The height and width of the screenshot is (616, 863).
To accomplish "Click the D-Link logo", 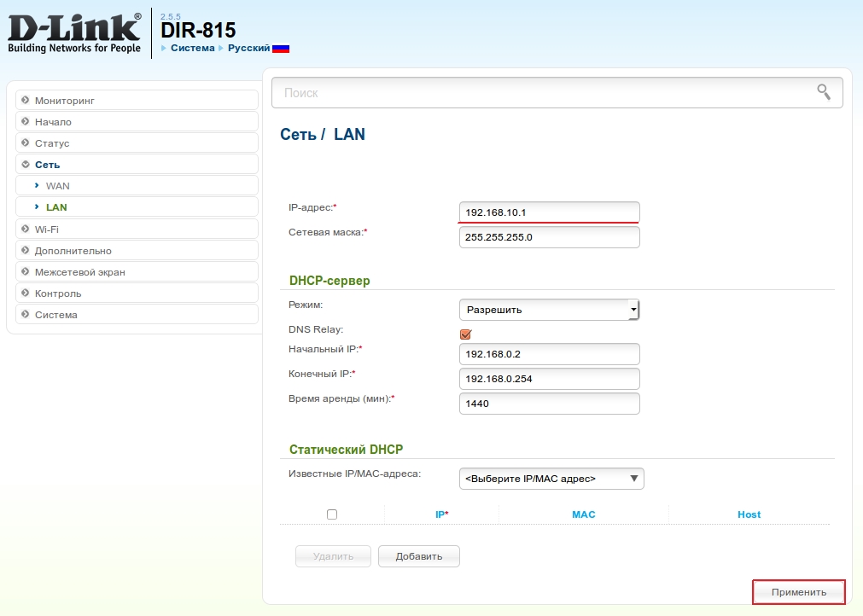I will pos(74,34).
